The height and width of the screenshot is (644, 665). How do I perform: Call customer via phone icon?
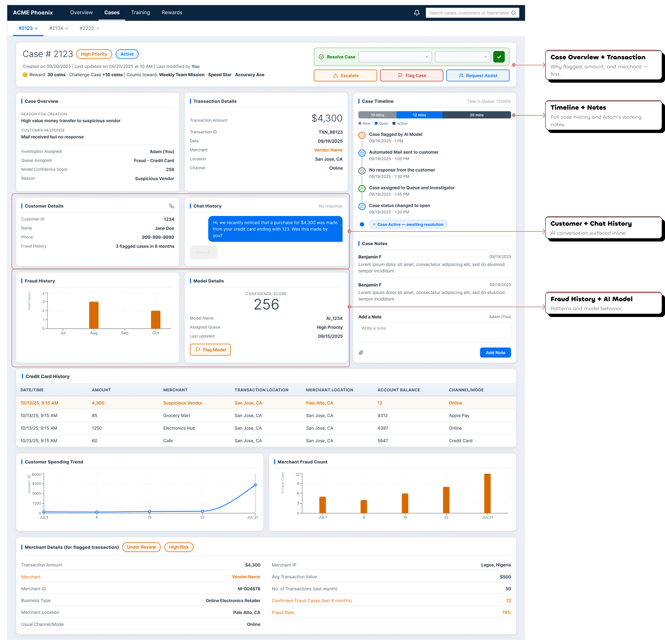coord(172,206)
